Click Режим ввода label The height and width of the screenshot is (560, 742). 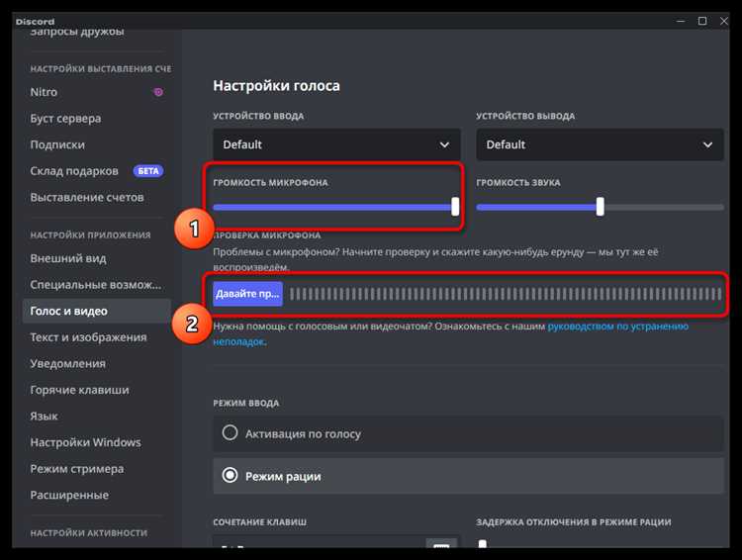(246, 403)
